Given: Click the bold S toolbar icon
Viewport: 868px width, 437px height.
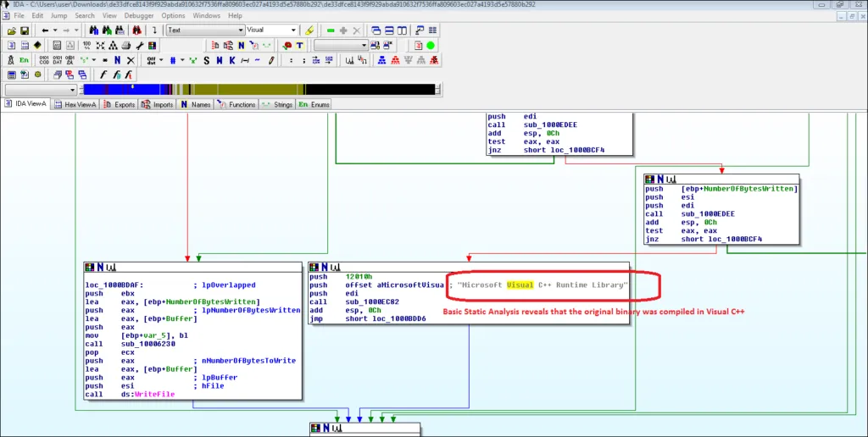Looking at the screenshot, I should tap(207, 60).
